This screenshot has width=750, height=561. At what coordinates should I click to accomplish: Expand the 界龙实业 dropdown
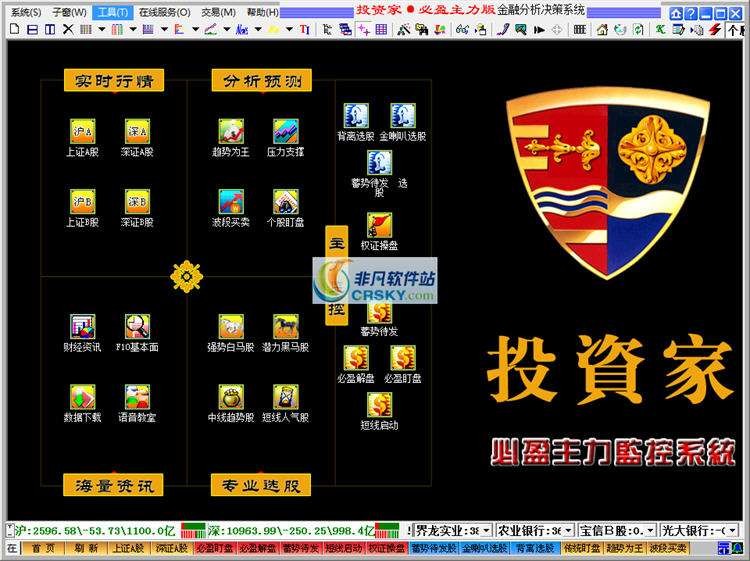pos(486,530)
